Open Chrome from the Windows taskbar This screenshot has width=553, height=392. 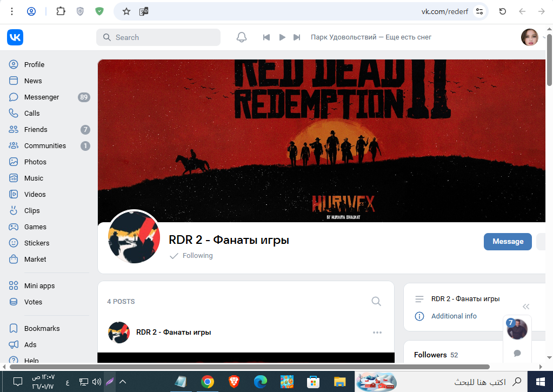208,382
